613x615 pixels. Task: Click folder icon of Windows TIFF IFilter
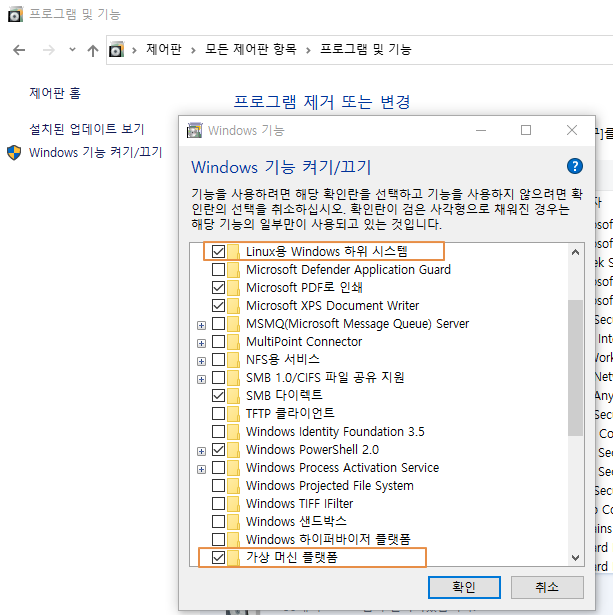pyautogui.click(x=233, y=503)
